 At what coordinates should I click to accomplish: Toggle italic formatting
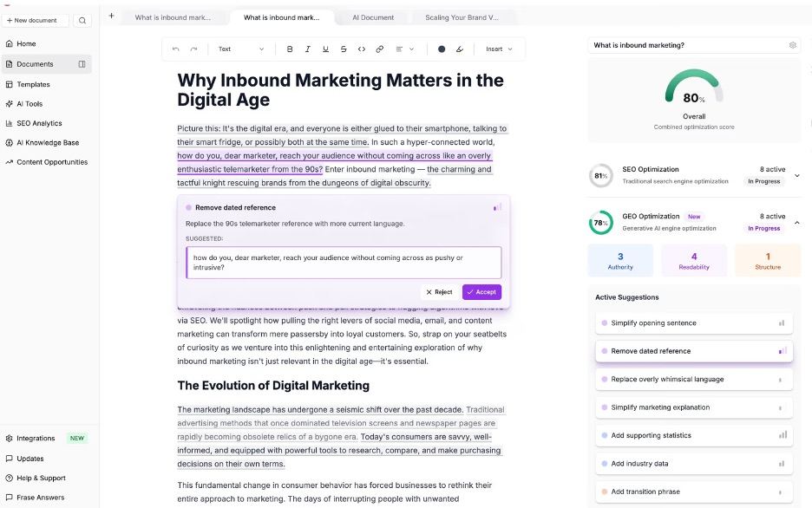pyautogui.click(x=308, y=49)
